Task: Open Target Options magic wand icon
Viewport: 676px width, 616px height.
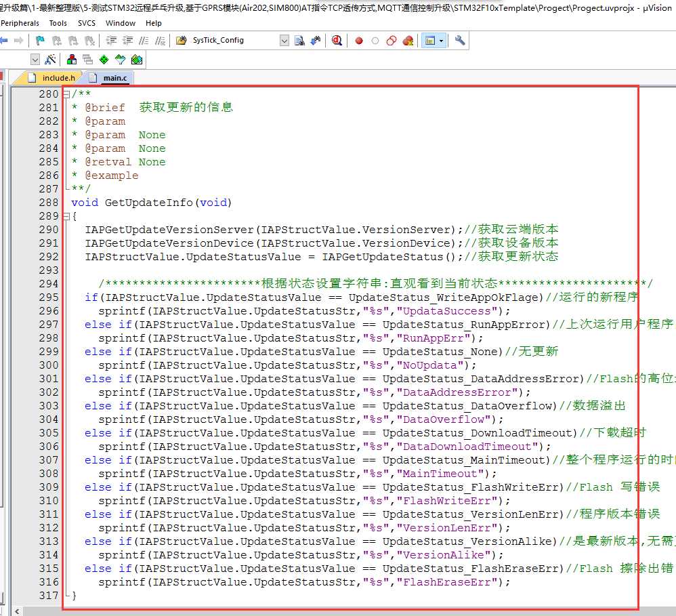Action: pyautogui.click(x=50, y=60)
